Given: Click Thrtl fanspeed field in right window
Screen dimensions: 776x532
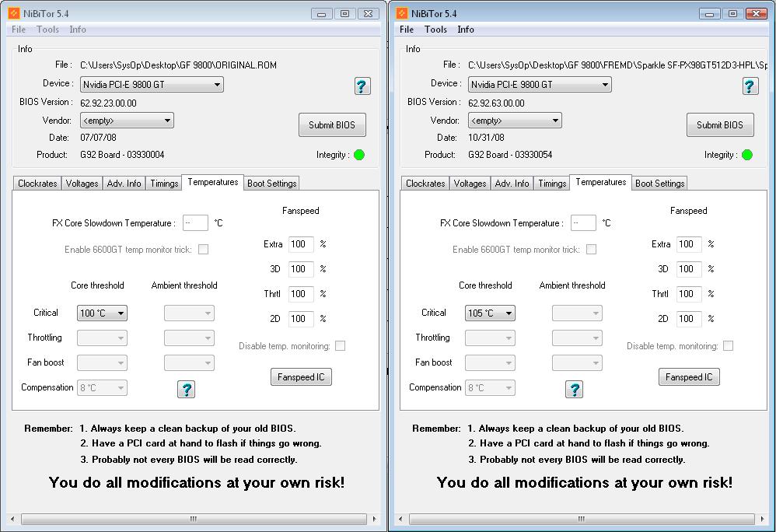Looking at the screenshot, I should [x=689, y=294].
